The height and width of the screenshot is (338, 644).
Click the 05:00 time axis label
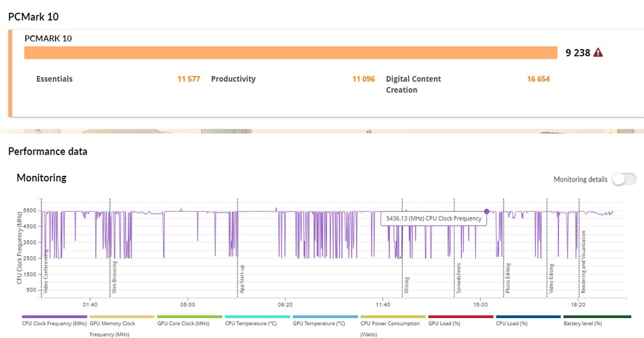tap(187, 305)
